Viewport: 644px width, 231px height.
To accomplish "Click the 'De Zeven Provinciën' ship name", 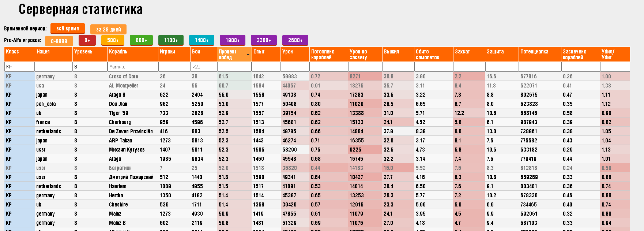I will [x=131, y=131].
